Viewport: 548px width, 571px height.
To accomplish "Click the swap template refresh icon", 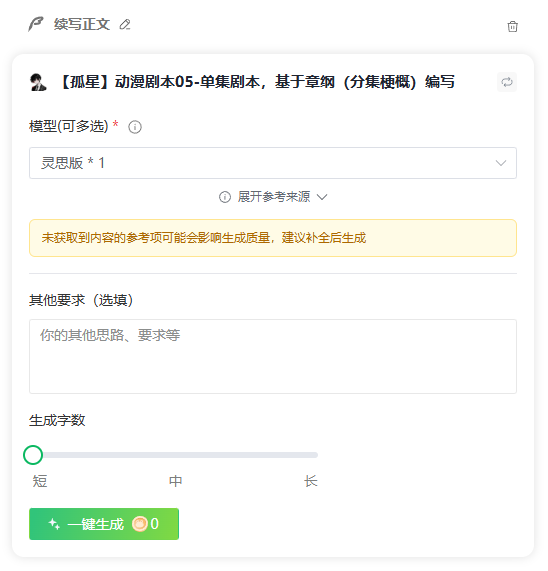I will [x=507, y=82].
